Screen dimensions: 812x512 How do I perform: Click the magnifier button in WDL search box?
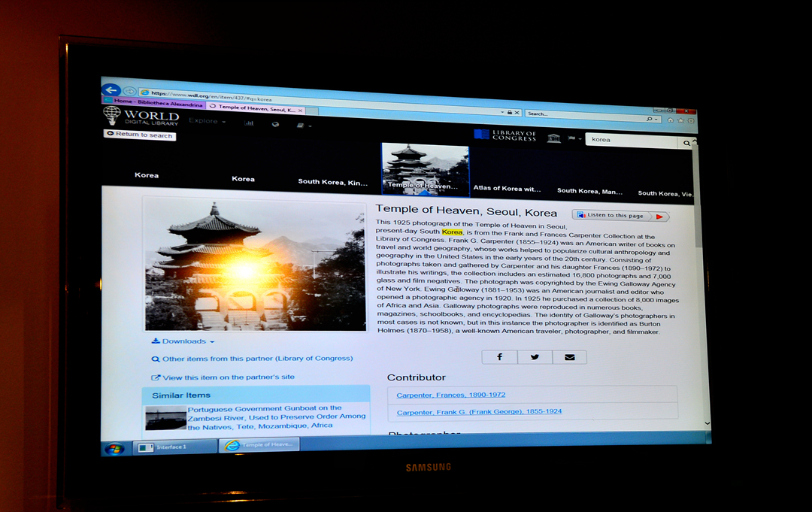pos(686,143)
